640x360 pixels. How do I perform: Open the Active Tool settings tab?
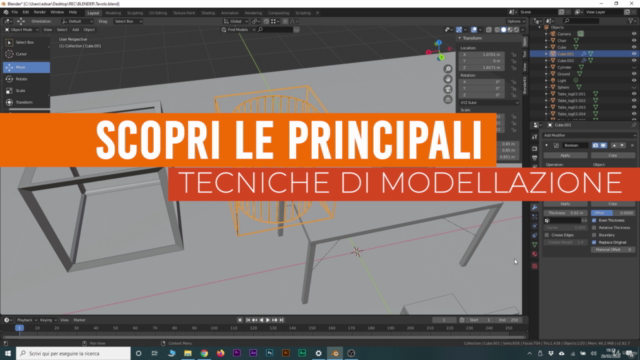(x=535, y=137)
